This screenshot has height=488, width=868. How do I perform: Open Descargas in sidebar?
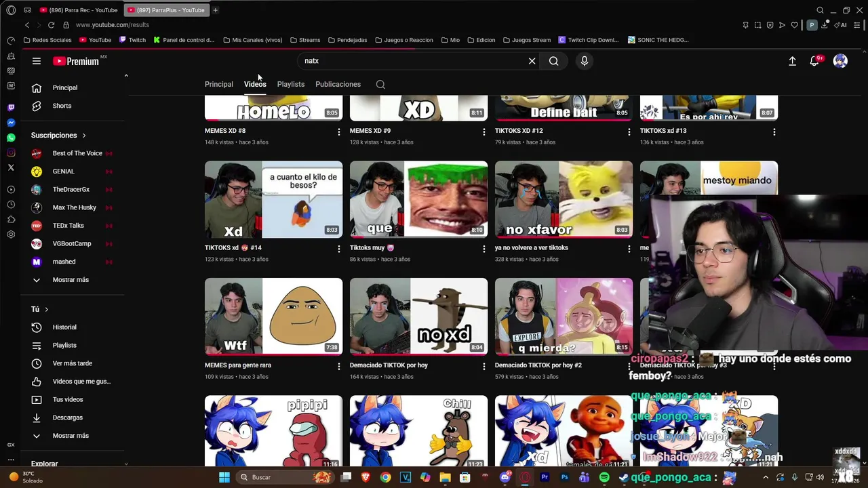click(67, 418)
